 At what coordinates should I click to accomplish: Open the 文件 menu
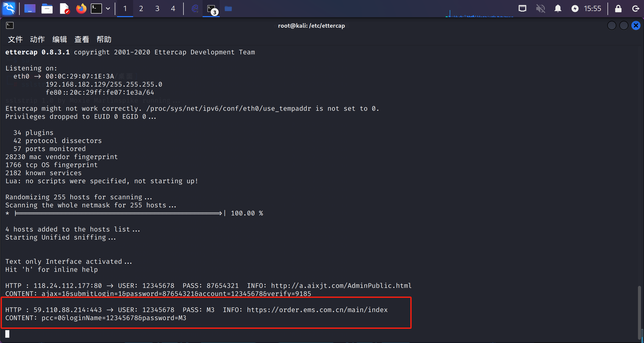[15, 39]
